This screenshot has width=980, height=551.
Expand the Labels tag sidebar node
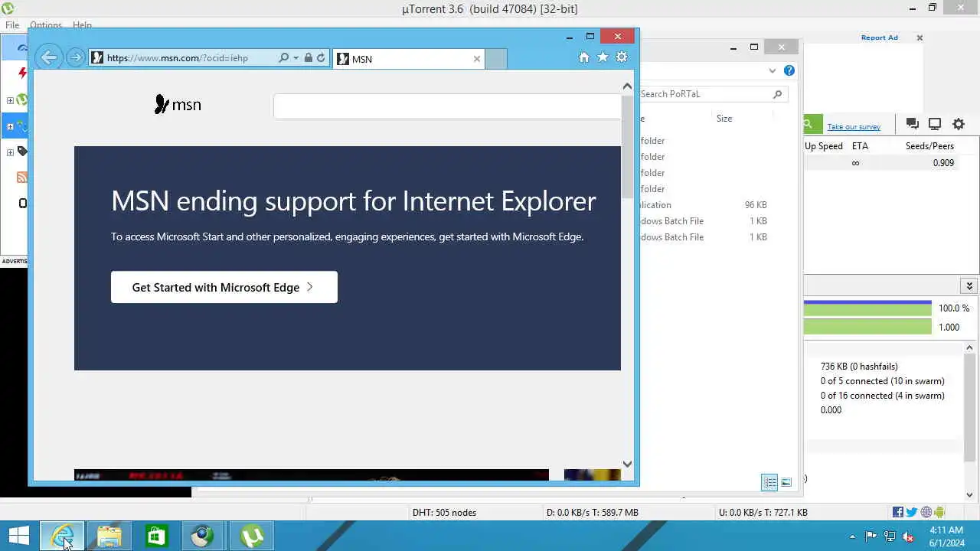coord(10,152)
